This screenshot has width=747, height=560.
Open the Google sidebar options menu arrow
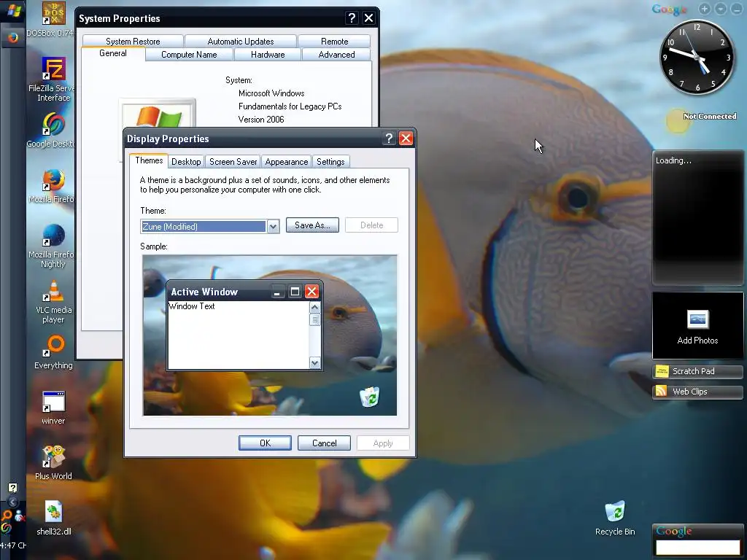point(721,9)
